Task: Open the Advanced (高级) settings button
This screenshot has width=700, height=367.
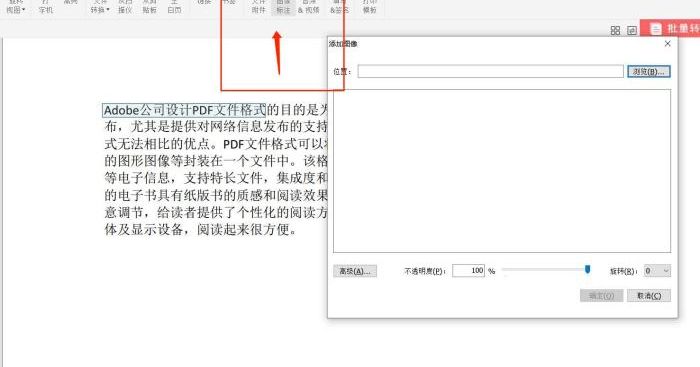Action: point(355,271)
